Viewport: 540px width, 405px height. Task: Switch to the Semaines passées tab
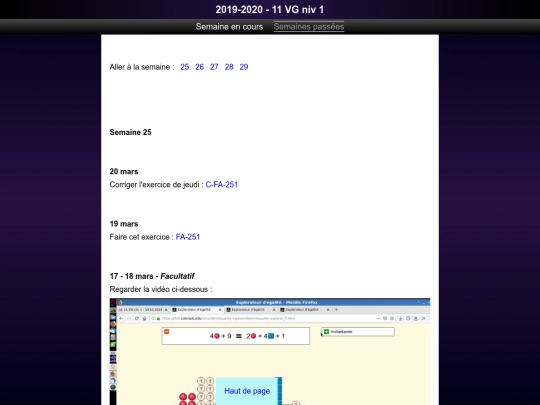point(309,27)
